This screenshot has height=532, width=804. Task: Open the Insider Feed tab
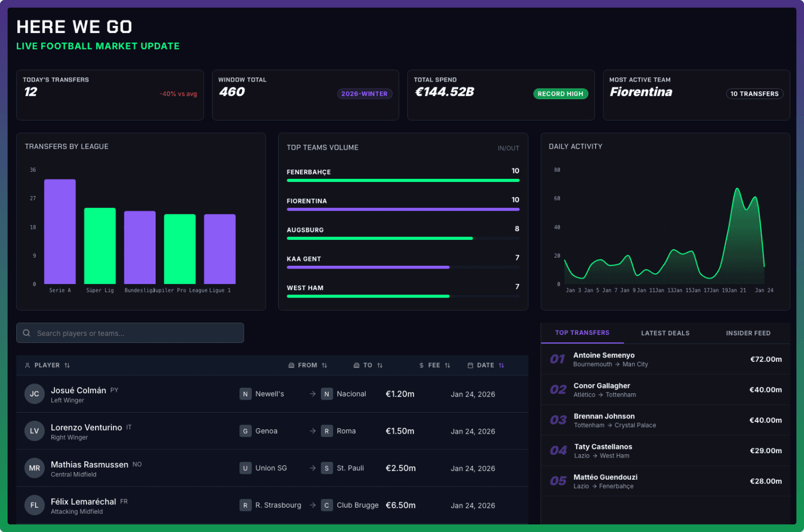click(x=748, y=333)
